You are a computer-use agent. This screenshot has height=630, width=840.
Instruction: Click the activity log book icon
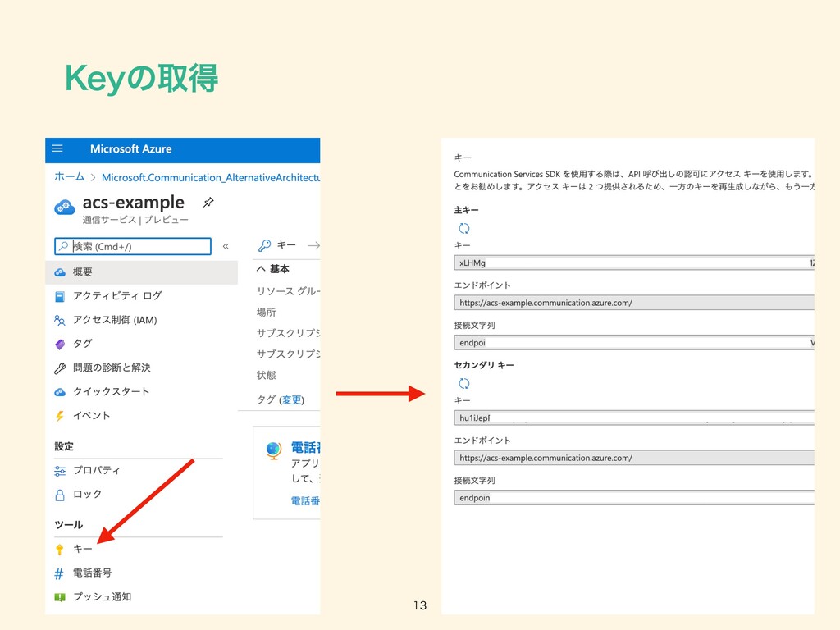pos(60,296)
